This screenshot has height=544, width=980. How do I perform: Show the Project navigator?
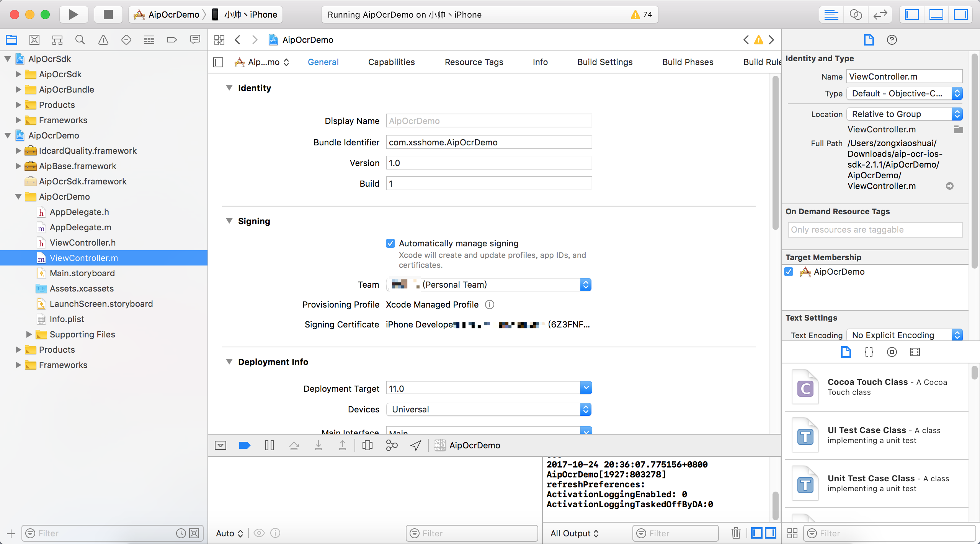tap(11, 39)
